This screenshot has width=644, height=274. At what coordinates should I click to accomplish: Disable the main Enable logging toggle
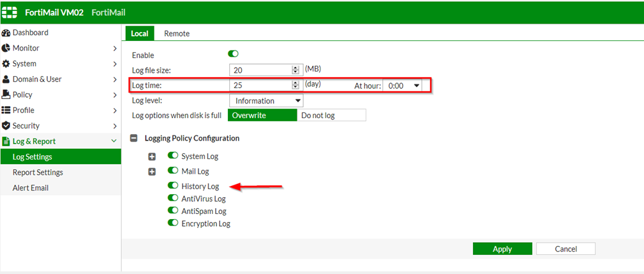point(233,55)
